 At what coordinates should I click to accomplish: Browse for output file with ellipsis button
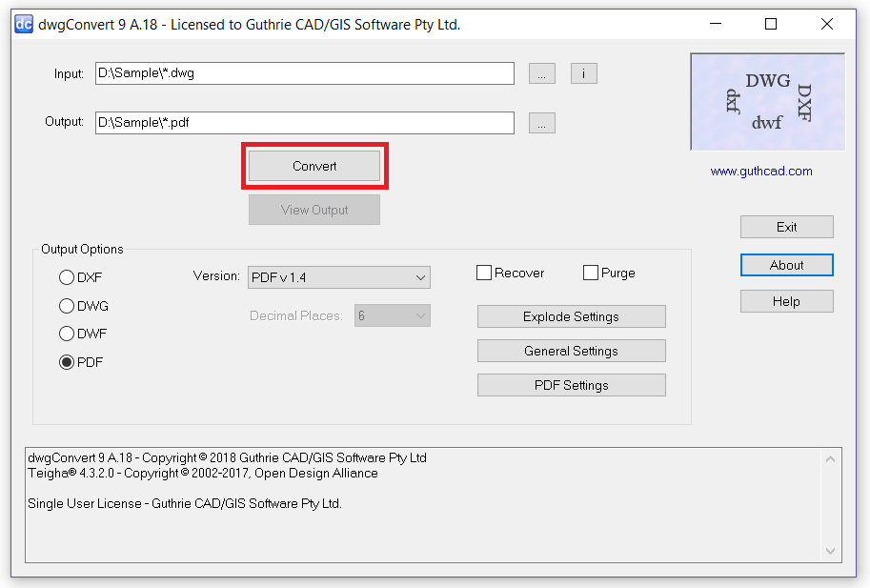(542, 123)
